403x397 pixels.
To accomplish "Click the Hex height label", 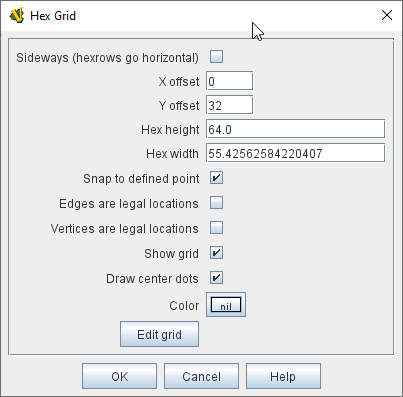I will (170, 130).
